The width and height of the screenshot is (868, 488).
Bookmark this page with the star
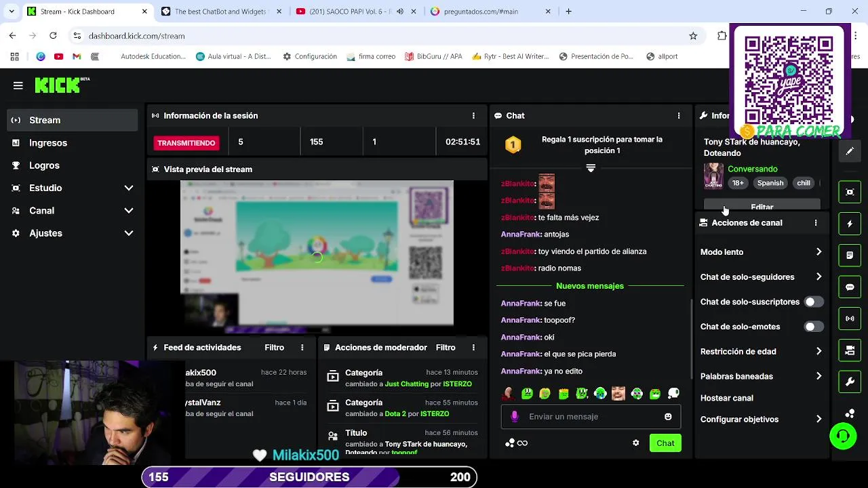693,36
